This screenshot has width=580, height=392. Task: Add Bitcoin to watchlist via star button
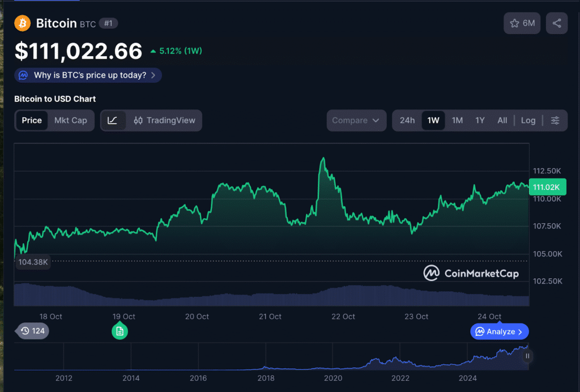pyautogui.click(x=522, y=23)
